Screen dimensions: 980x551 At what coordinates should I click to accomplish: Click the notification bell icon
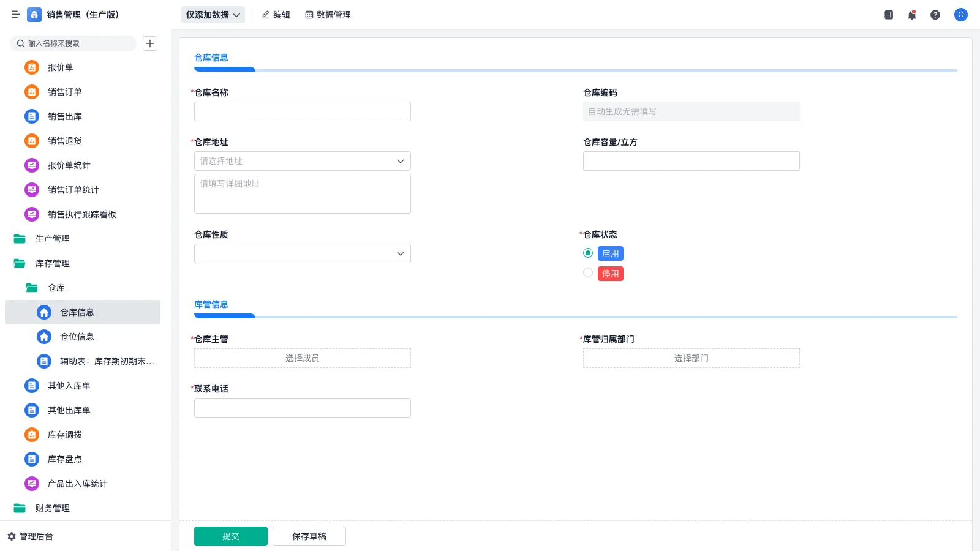911,15
